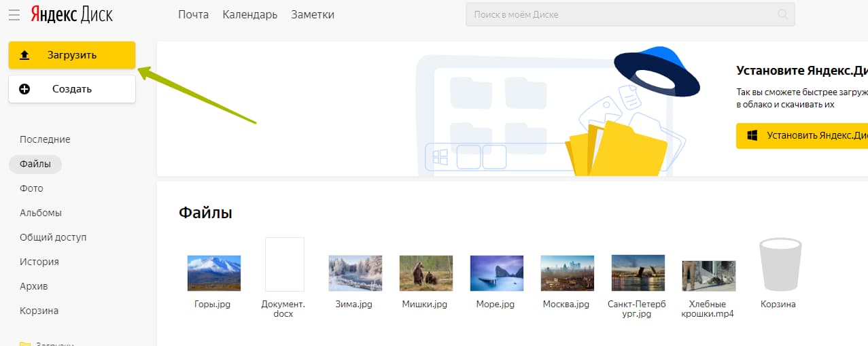This screenshot has height=346, width=868.
Task: Open the Корзина trash bin icon
Action: click(x=778, y=265)
